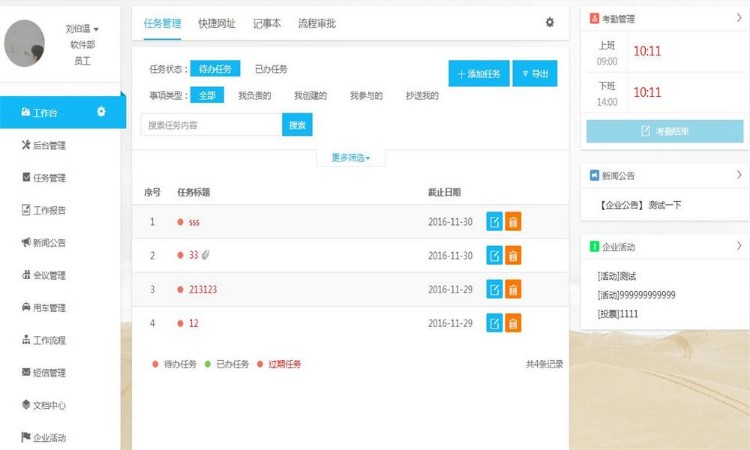Select 已办任务 status filter
This screenshot has height=450, width=750.
[271, 69]
